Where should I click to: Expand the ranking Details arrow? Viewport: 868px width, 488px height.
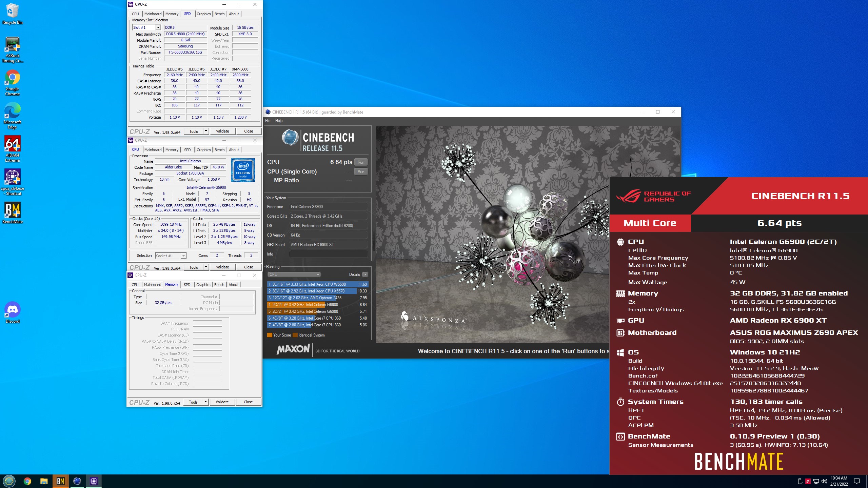[365, 274]
